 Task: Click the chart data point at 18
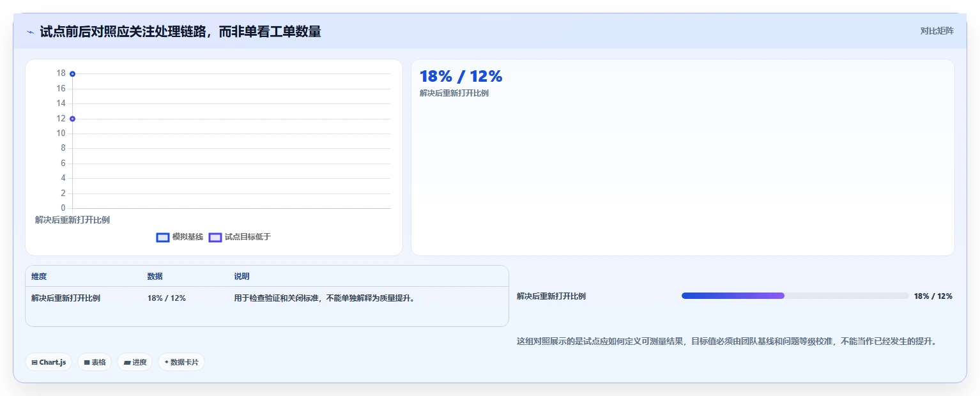pos(72,74)
